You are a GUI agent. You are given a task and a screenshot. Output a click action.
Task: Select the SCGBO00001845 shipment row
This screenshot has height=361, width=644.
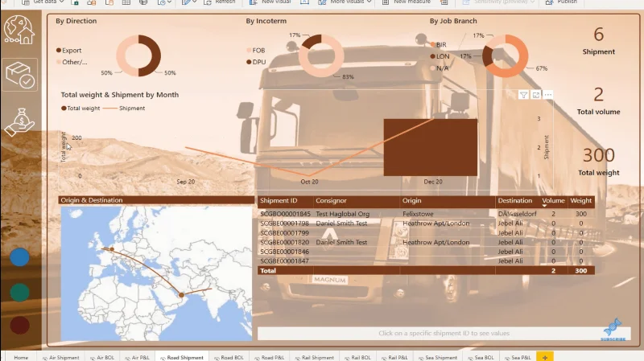click(426, 214)
